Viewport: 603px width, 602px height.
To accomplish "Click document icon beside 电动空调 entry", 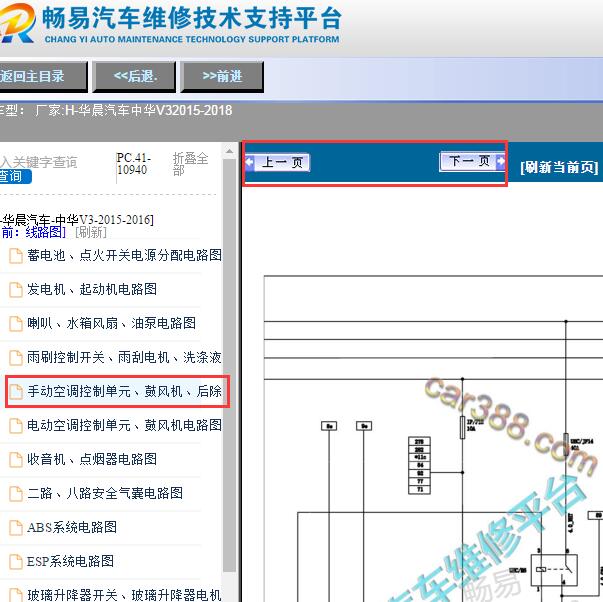I will pos(16,426).
